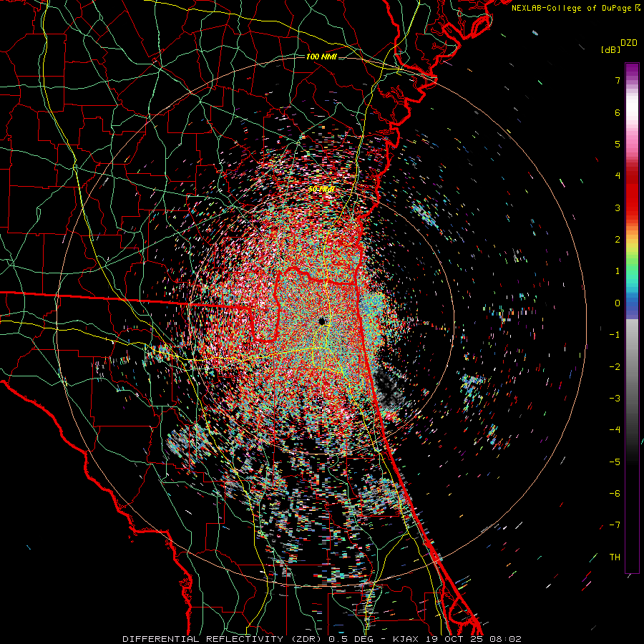
Task: Click the 2 dB label on colorbar
Action: [618, 240]
